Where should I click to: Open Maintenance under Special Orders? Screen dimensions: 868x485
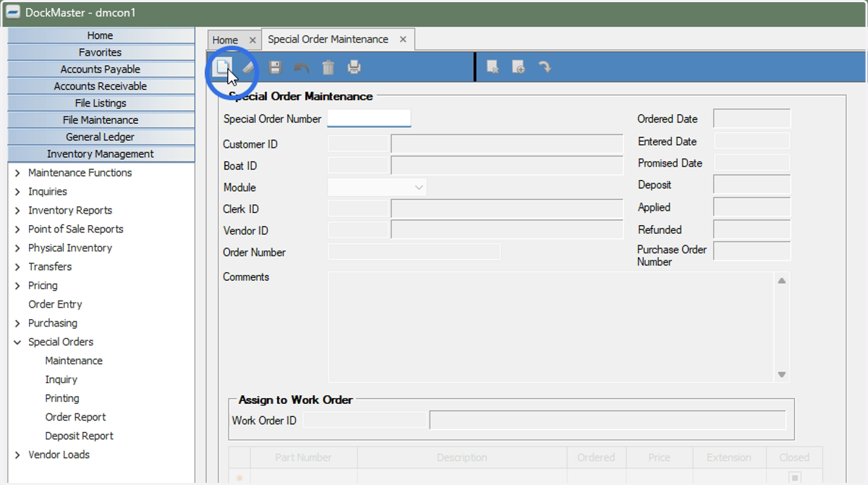(74, 360)
